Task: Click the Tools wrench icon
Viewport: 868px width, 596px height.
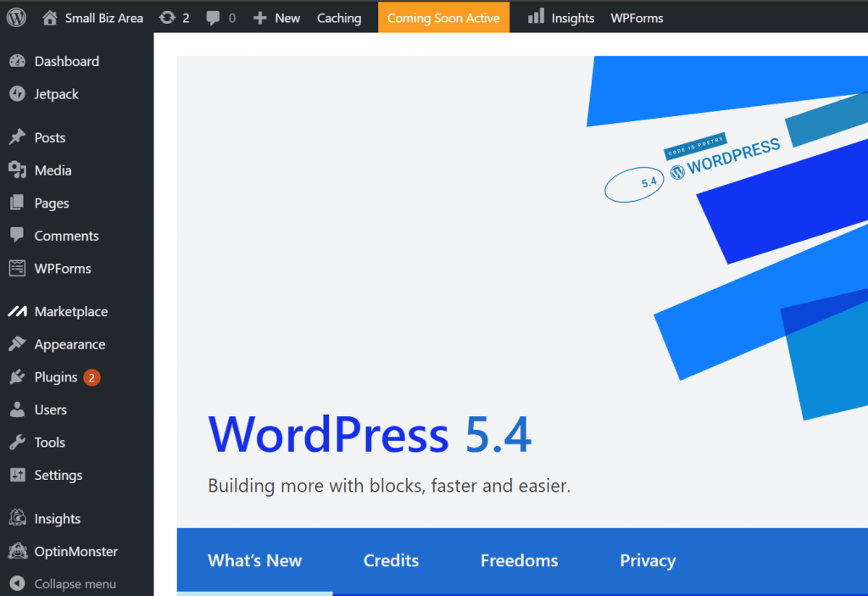Action: [x=17, y=442]
